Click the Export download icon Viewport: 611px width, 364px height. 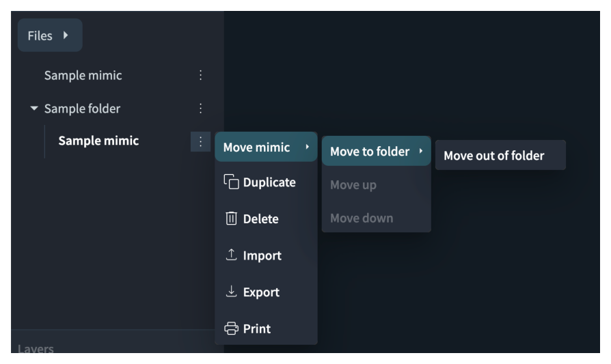tap(231, 291)
